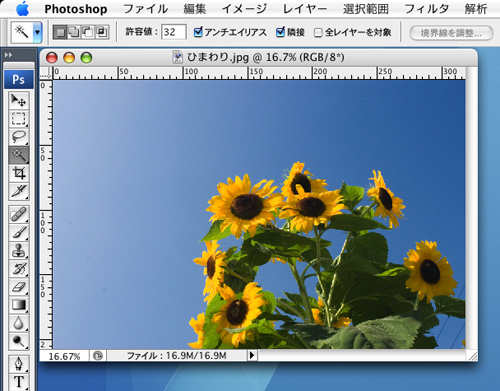Click ruler origin corner box
500x391 pixels.
[x=46, y=73]
